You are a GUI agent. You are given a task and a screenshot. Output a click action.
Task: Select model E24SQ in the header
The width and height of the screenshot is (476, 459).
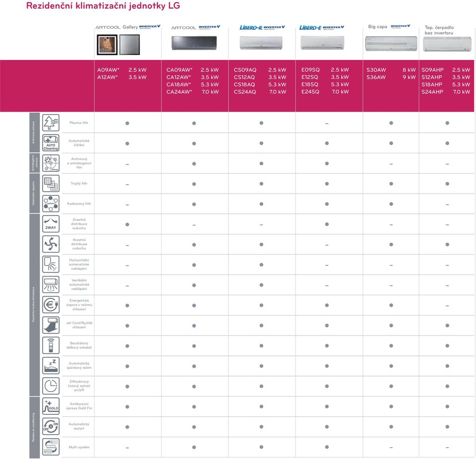[310, 92]
